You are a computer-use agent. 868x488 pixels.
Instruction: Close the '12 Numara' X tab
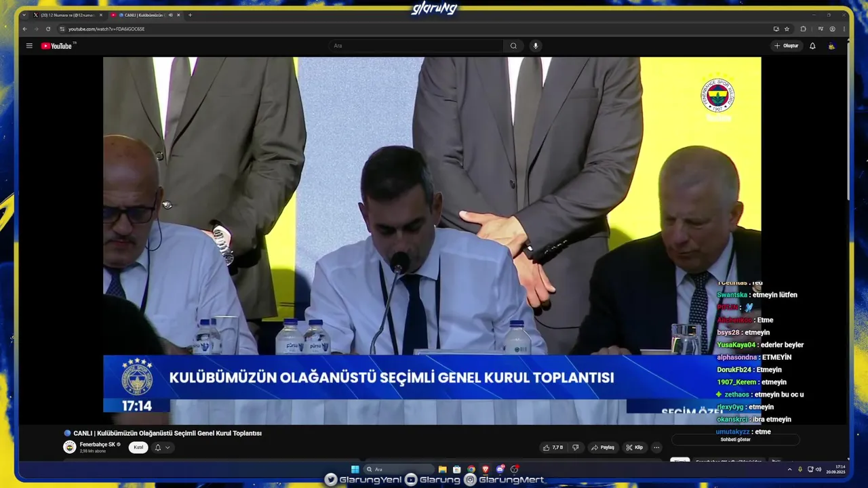coord(101,15)
